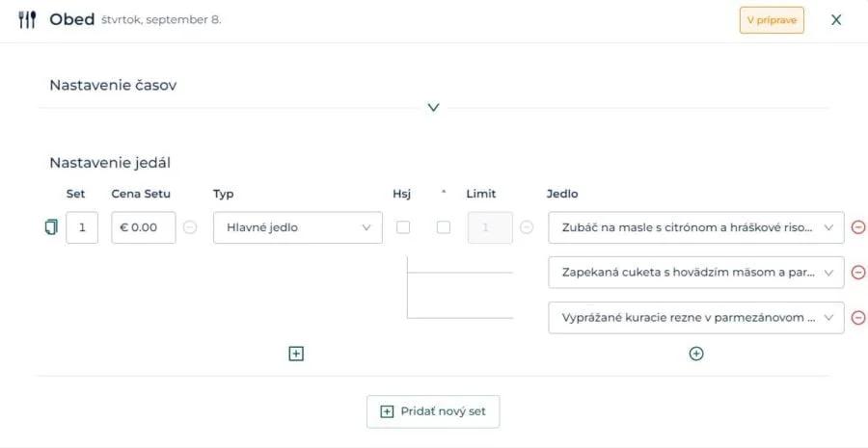Viewport: 868px width, 448px height.
Task: Toggle the asterisk column checkbox
Action: pos(444,227)
